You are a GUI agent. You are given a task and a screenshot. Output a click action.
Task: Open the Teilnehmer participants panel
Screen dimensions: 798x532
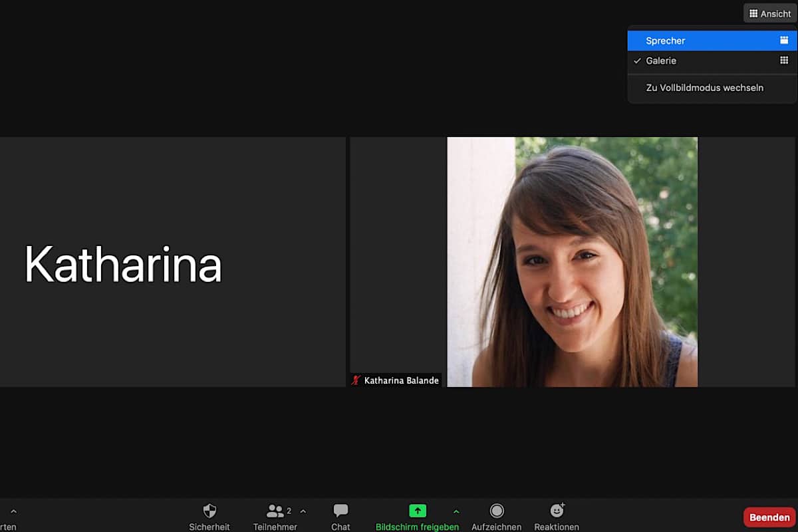(x=275, y=511)
